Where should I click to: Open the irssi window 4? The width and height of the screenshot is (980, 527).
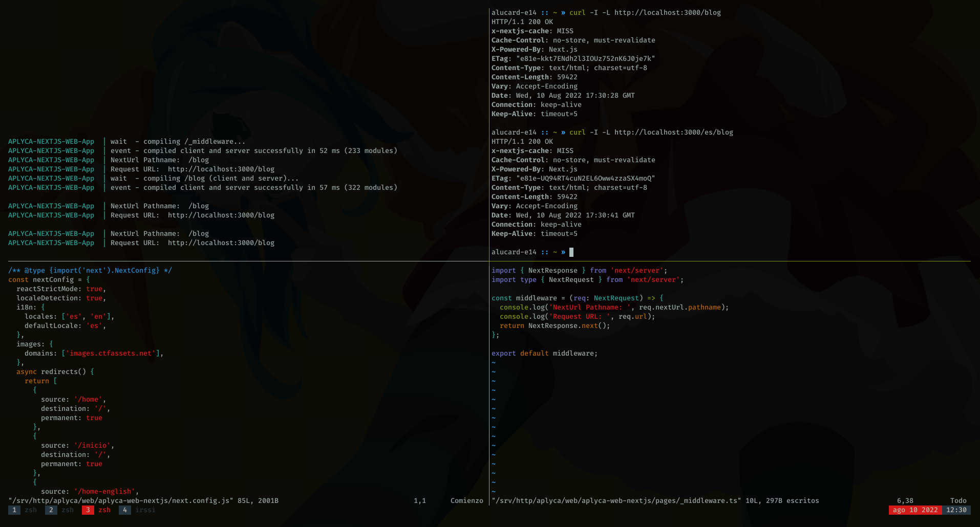point(137,510)
